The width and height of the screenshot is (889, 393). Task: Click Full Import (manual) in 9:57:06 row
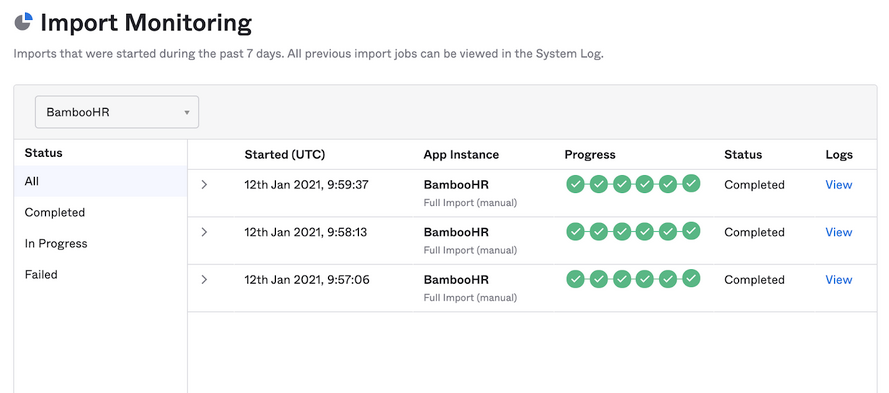pos(470,298)
